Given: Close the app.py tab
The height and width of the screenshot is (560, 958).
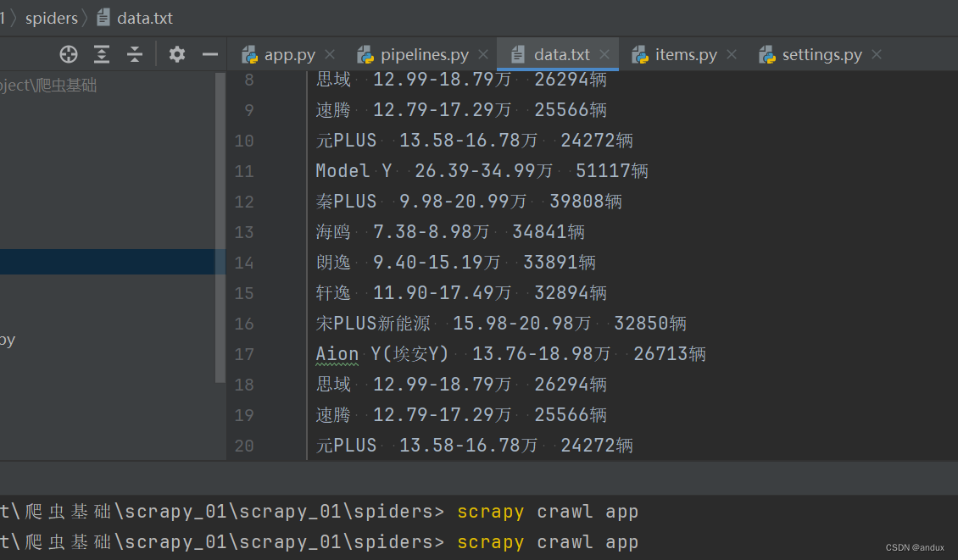Looking at the screenshot, I should pos(330,54).
